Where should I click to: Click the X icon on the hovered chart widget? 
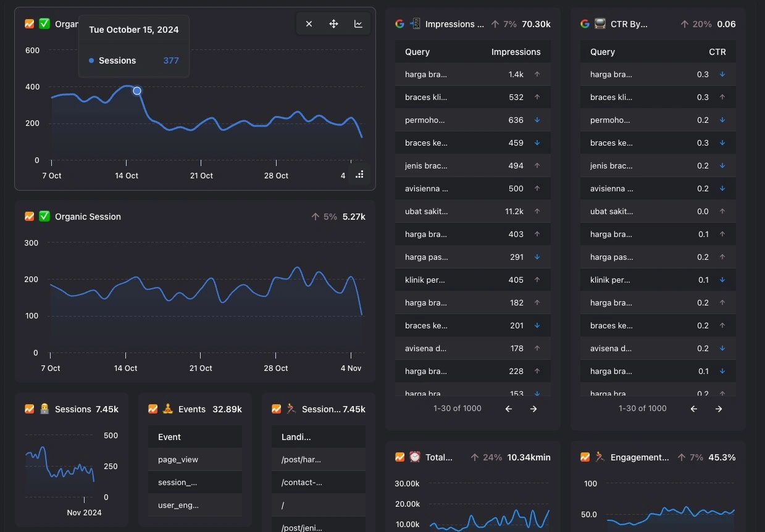pos(309,24)
